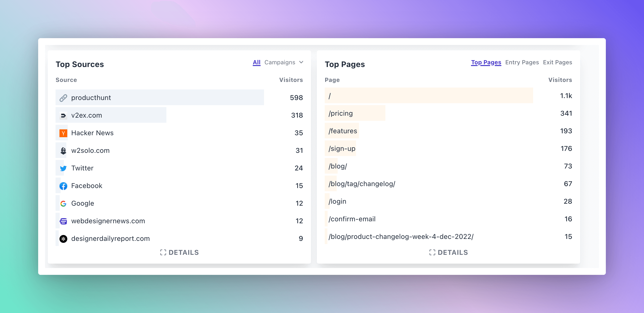Filter by the /blog/product-changelog-week-4-dec-2022/ page
This screenshot has height=313, width=644.
[x=401, y=236]
